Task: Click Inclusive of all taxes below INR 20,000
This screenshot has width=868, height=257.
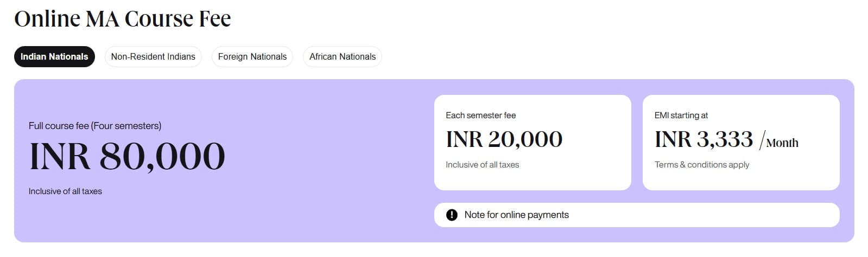Action: [x=482, y=164]
